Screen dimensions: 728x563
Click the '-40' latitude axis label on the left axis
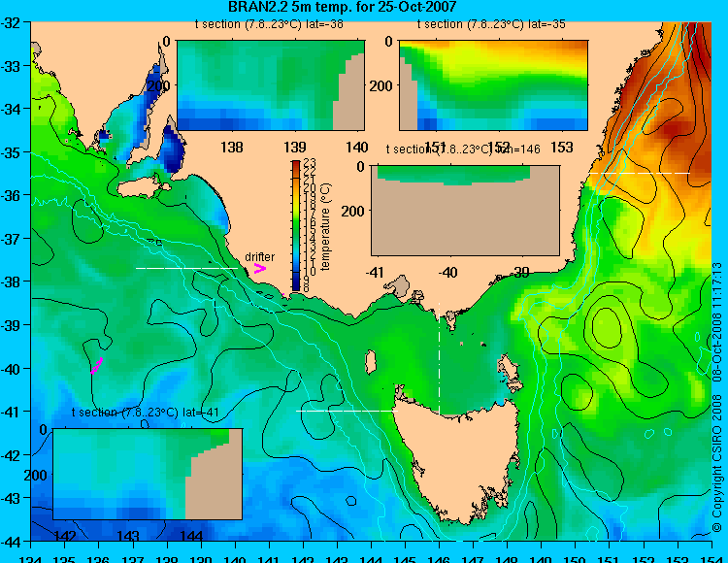(x=11, y=369)
